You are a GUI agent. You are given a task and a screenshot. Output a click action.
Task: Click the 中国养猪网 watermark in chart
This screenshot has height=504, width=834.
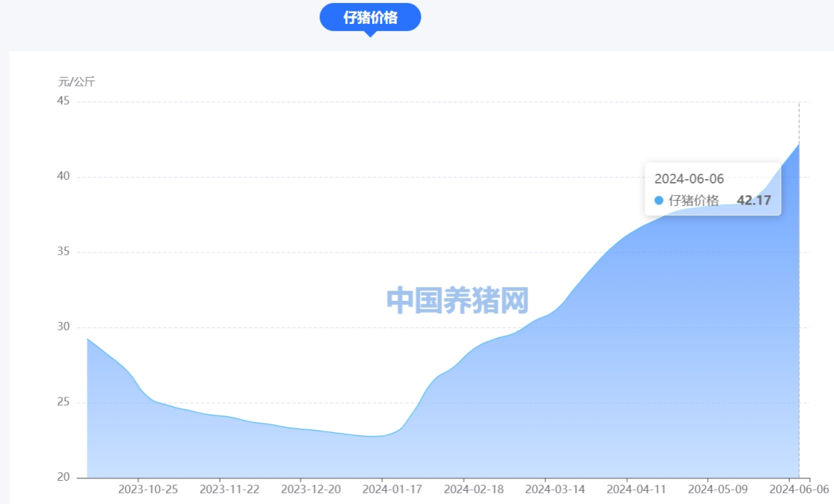(457, 300)
